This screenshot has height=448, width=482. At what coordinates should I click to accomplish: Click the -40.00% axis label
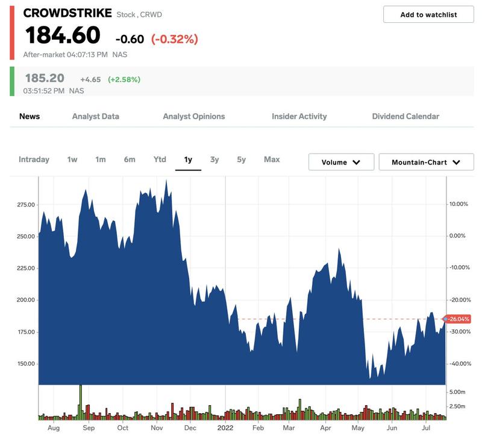[x=460, y=364]
